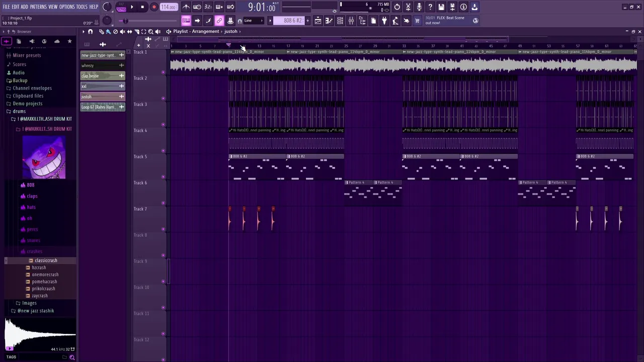The height and width of the screenshot is (362, 644).
Task: Open the TOOLS menu
Action: point(82,7)
